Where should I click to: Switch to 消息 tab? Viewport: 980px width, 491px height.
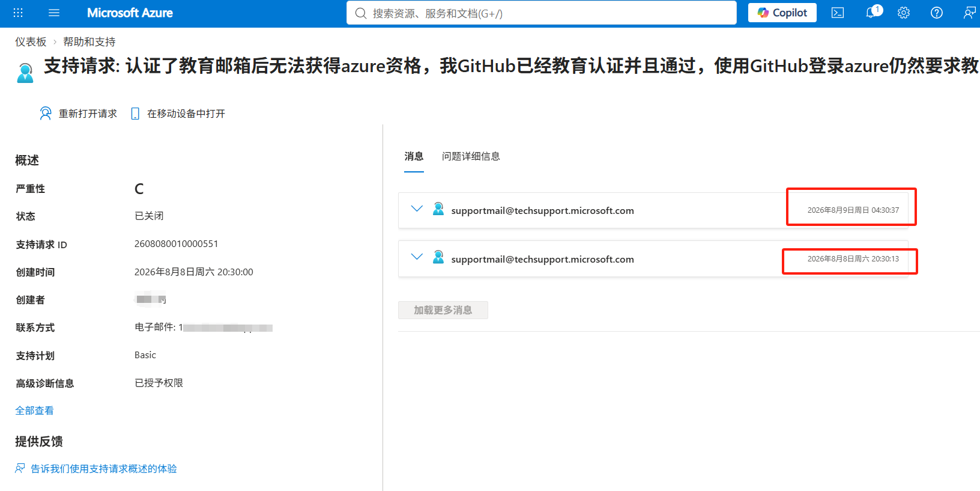pos(414,156)
